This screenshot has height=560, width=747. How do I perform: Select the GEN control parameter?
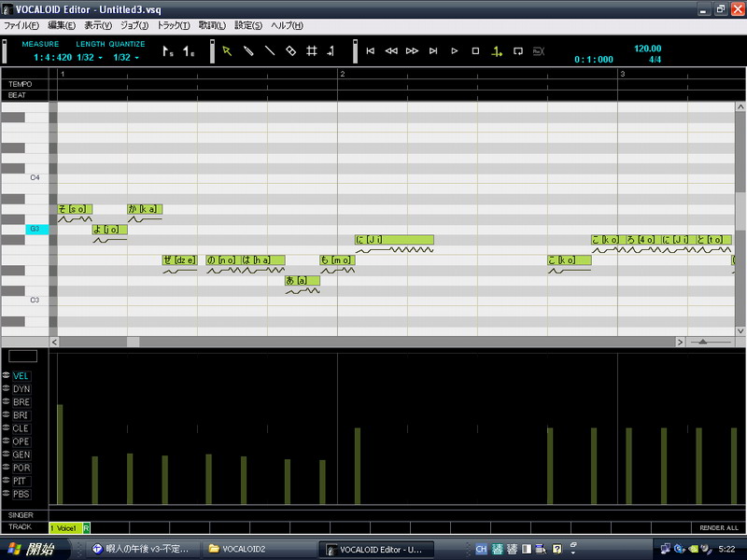(21, 455)
